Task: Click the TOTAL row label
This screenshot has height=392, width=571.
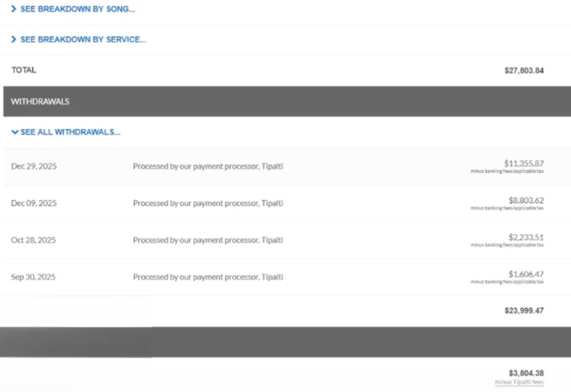Action: click(24, 70)
